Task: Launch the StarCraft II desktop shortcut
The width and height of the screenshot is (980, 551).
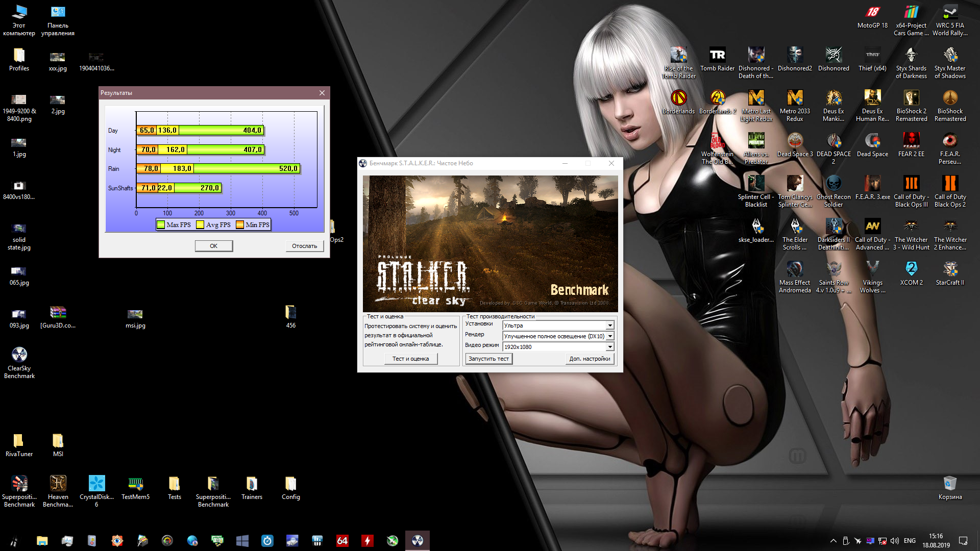Action: click(950, 269)
